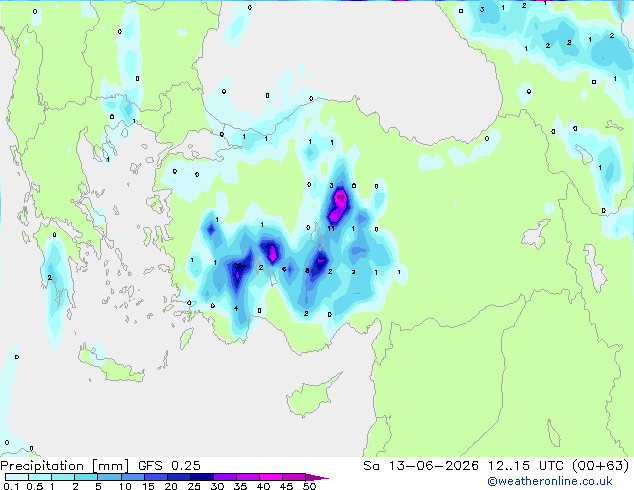
Task: Click the date 'Sa 13-06-2026' text
Action: pyautogui.click(x=421, y=466)
